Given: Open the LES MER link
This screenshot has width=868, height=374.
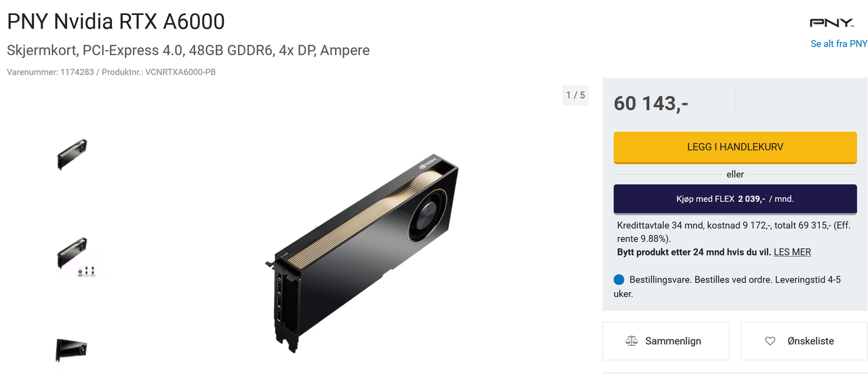Looking at the screenshot, I should 792,252.
